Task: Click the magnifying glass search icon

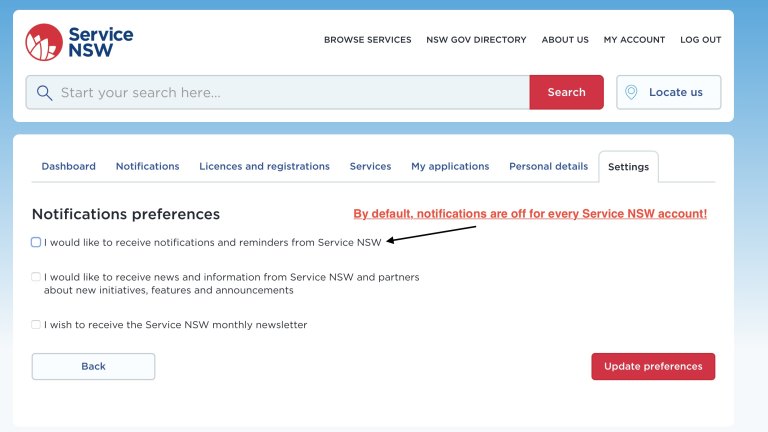Action: coord(44,93)
